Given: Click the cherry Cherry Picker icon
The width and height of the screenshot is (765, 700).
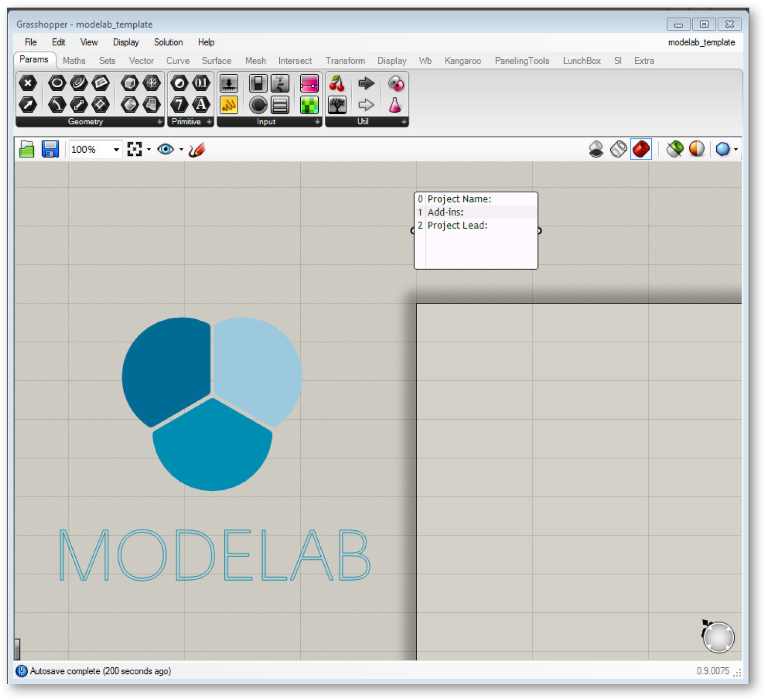Looking at the screenshot, I should click(x=337, y=83).
